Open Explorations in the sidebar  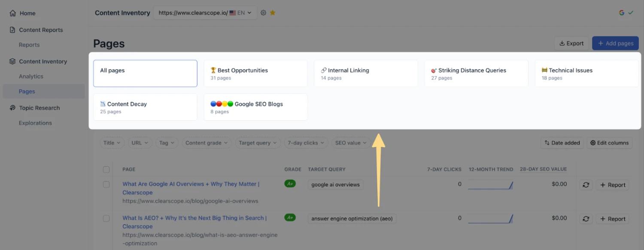pos(35,123)
